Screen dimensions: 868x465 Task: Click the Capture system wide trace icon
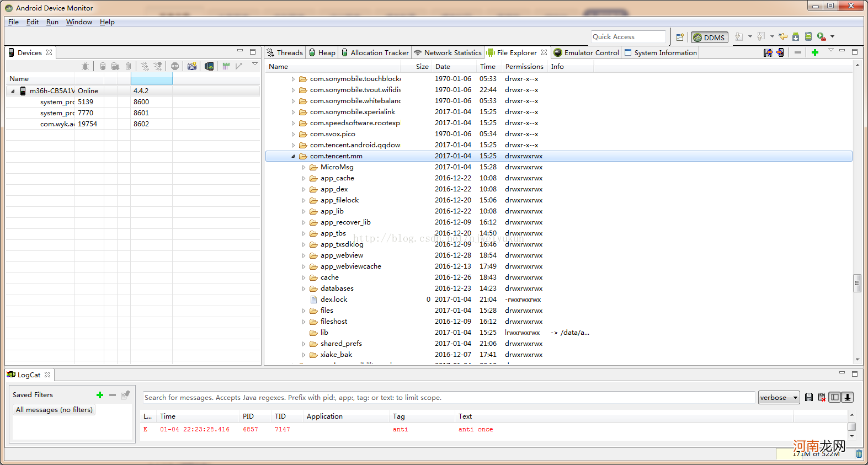[x=226, y=66]
